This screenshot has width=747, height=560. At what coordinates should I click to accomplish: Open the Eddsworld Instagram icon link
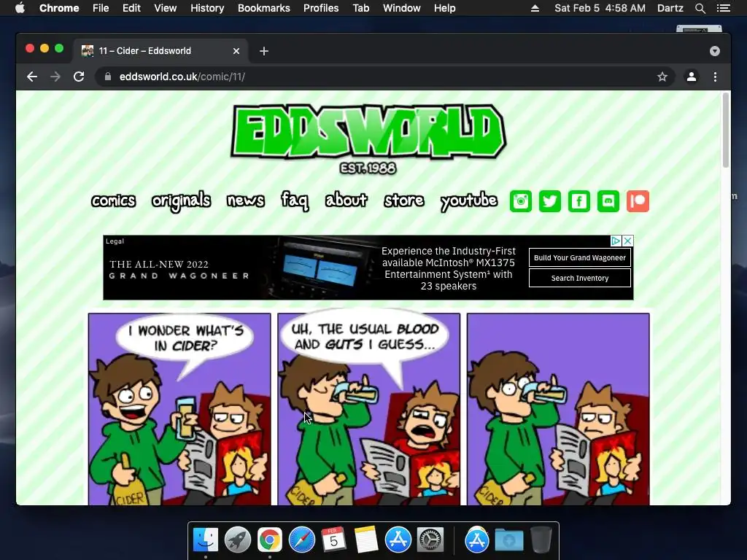click(520, 201)
